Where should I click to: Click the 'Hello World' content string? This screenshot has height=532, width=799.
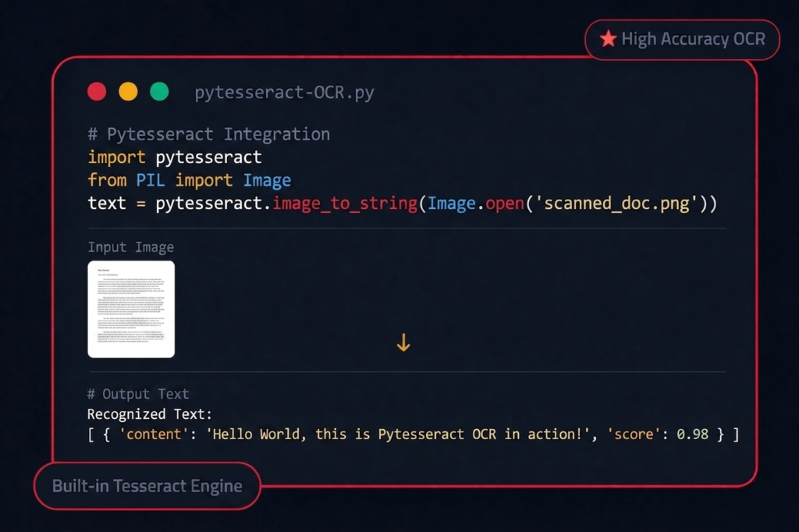398,434
